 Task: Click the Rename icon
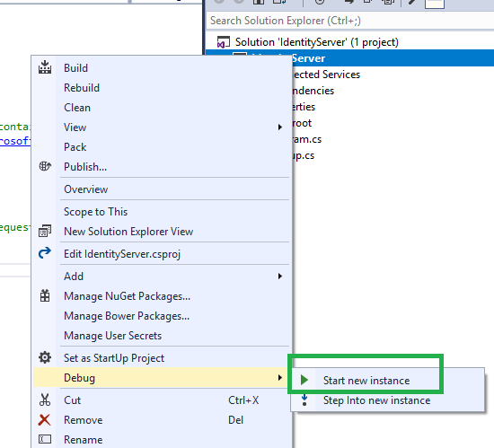click(x=45, y=439)
